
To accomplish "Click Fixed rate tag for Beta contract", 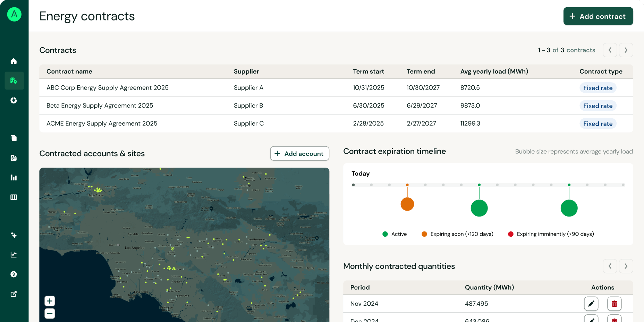I will [598, 106].
